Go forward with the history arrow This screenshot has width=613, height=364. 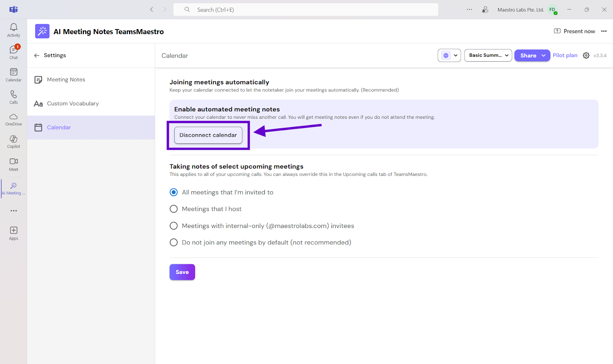pos(165,10)
